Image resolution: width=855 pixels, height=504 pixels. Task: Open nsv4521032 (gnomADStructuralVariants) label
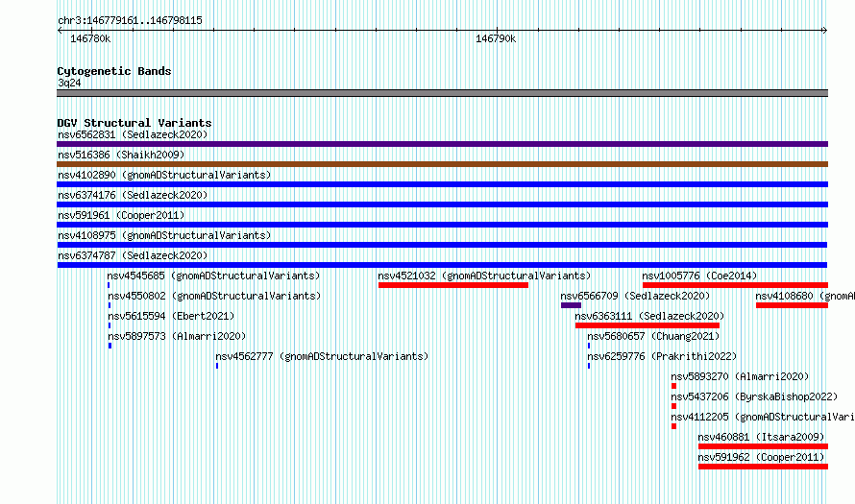[484, 276]
